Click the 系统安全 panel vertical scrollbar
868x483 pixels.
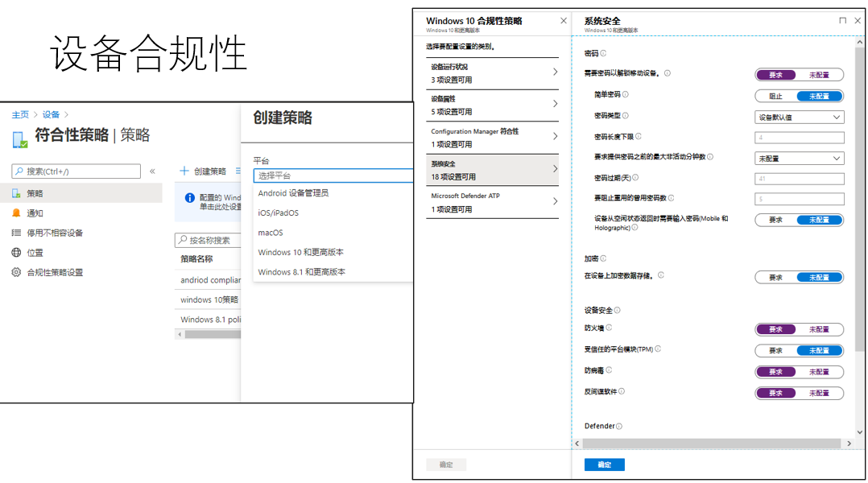[860, 201]
